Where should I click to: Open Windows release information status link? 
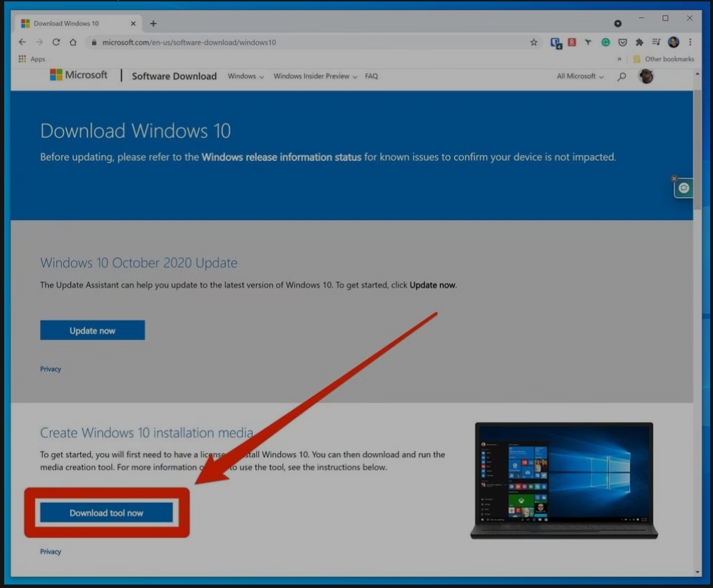(282, 157)
